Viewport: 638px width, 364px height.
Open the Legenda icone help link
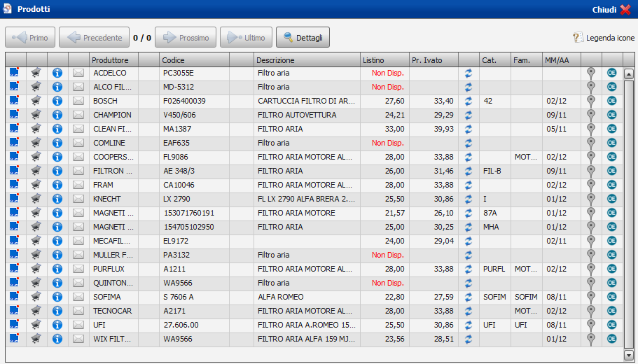[604, 38]
